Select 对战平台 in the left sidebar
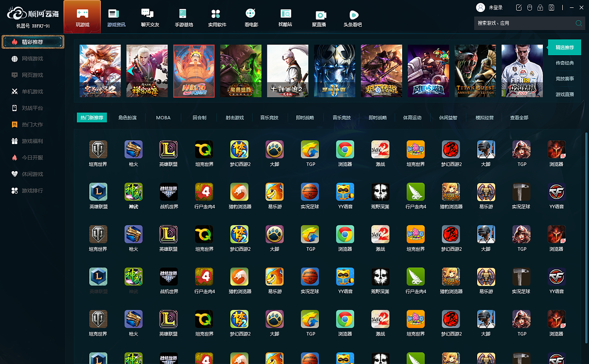589x364 pixels. tap(33, 108)
